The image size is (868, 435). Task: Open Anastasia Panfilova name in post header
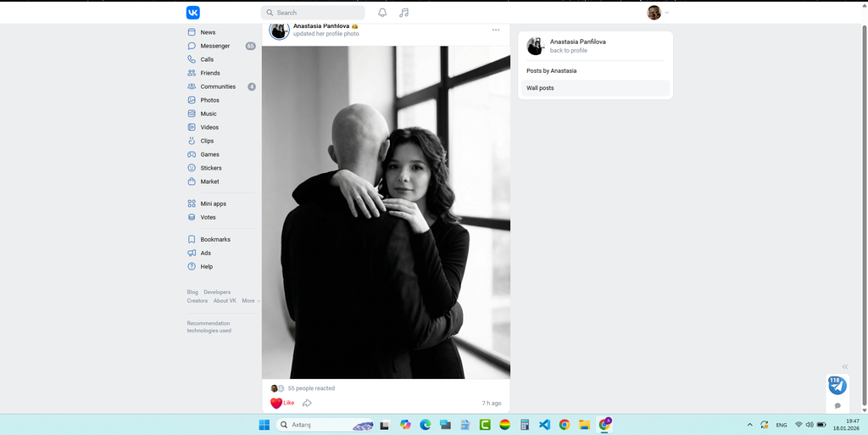pyautogui.click(x=321, y=26)
